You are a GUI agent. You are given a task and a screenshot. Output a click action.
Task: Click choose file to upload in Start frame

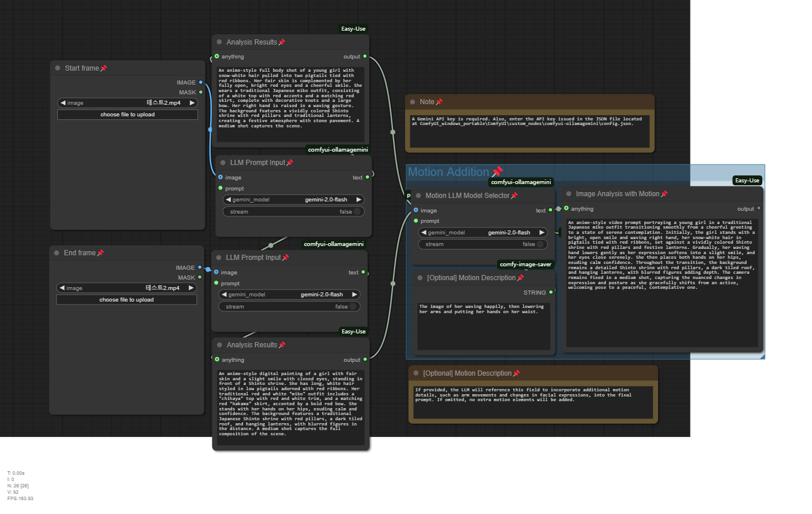pos(127,115)
